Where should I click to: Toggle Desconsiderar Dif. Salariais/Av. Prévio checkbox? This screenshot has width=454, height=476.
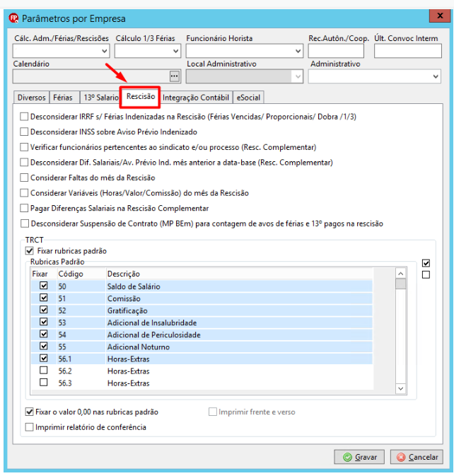(24, 163)
